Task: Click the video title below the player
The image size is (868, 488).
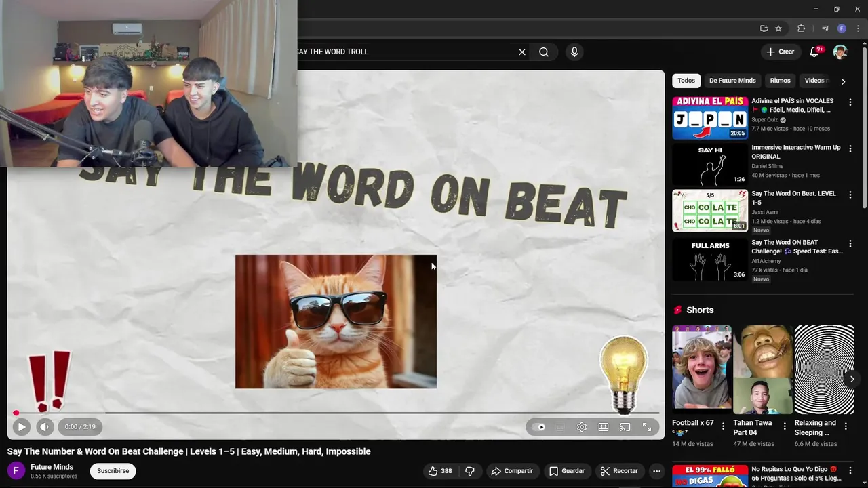Action: (189, 451)
